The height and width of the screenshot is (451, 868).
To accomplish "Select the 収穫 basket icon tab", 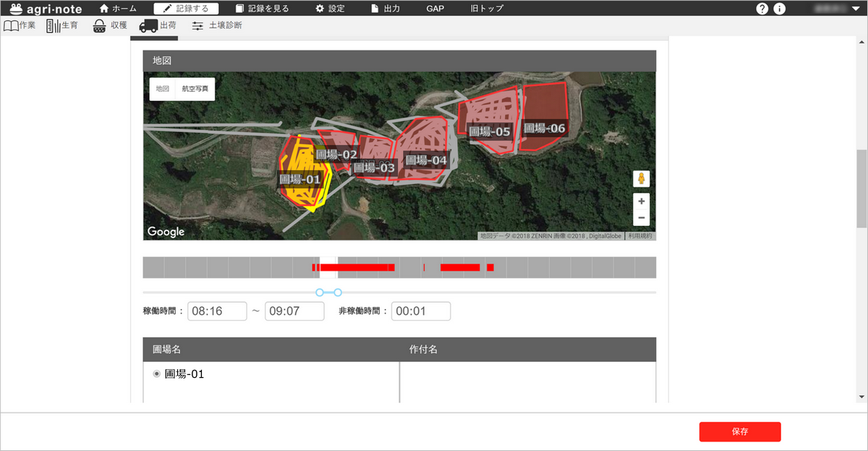I will tap(110, 26).
